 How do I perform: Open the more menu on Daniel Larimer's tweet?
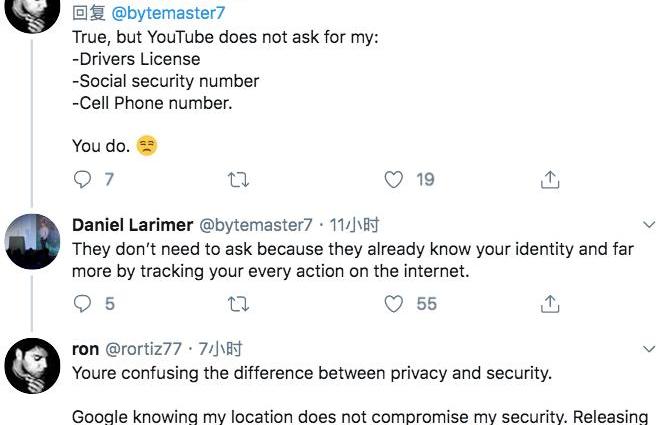(649, 225)
